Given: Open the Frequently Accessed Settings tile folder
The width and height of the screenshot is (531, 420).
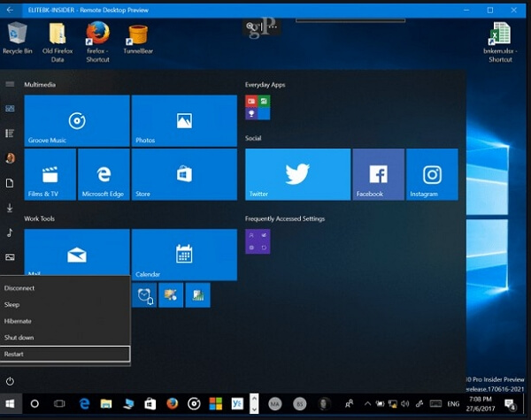Looking at the screenshot, I should click(x=258, y=241).
